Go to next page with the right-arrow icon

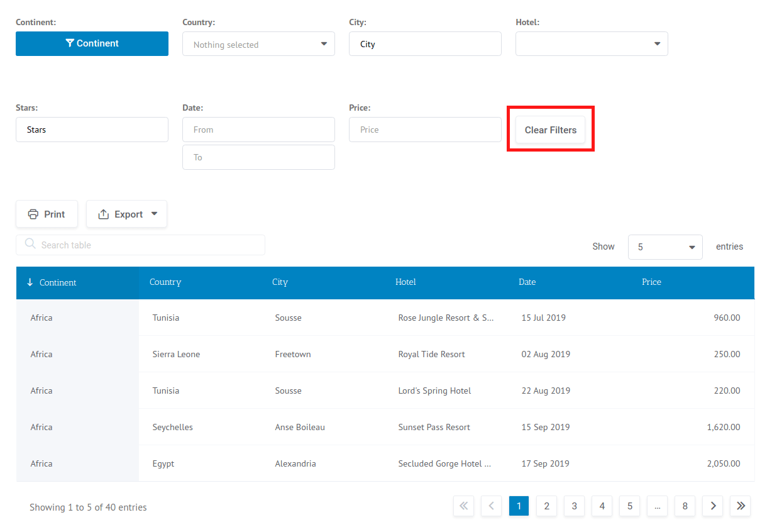(712, 506)
